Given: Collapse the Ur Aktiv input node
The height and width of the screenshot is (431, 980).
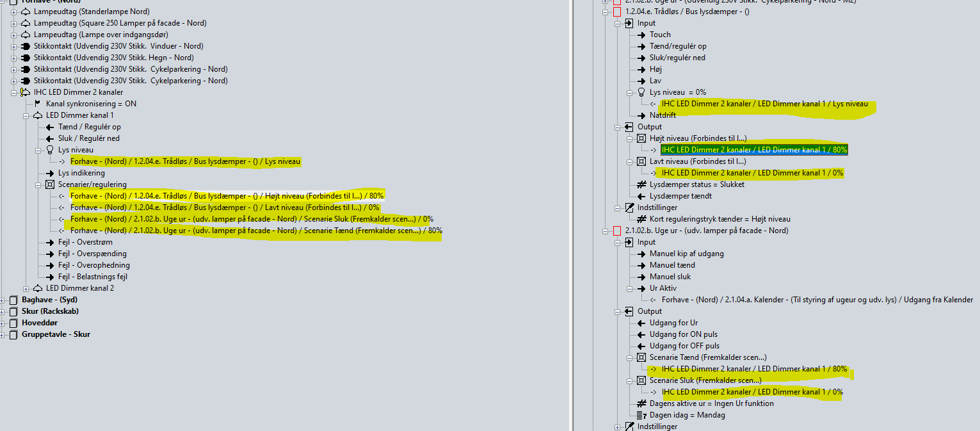Looking at the screenshot, I should [631, 288].
